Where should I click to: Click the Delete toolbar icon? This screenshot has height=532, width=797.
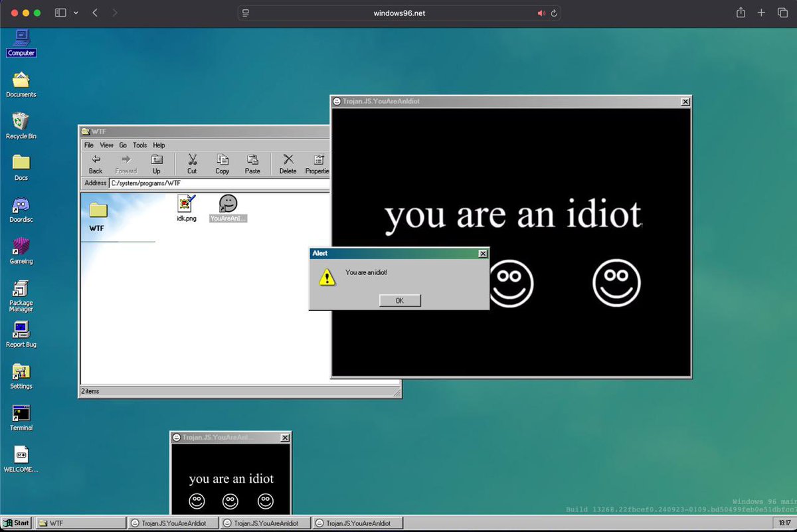tap(288, 164)
